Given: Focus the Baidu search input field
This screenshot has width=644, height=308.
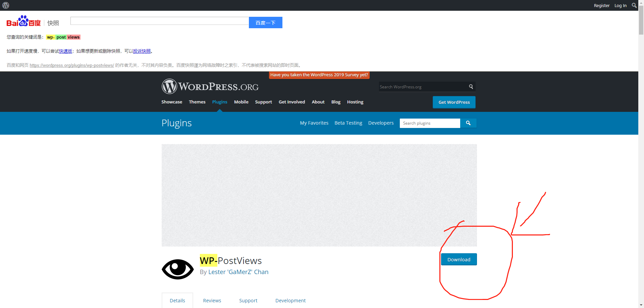Looking at the screenshot, I should point(160,21).
